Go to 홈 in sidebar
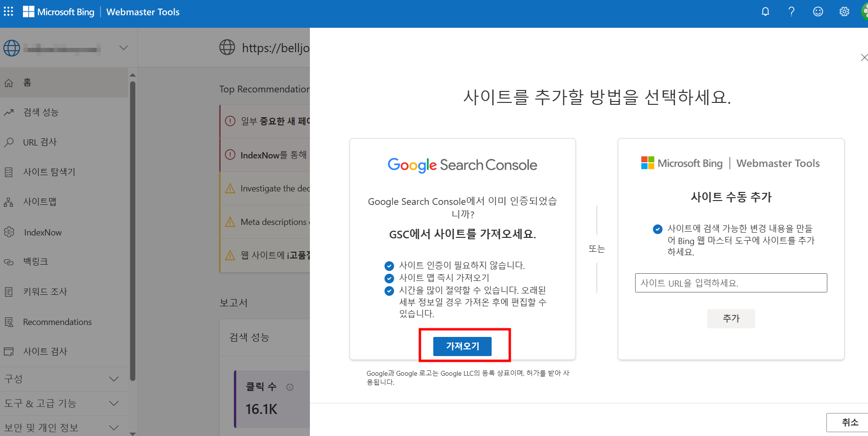Image resolution: width=868 pixels, height=436 pixels. pyautogui.click(x=64, y=82)
